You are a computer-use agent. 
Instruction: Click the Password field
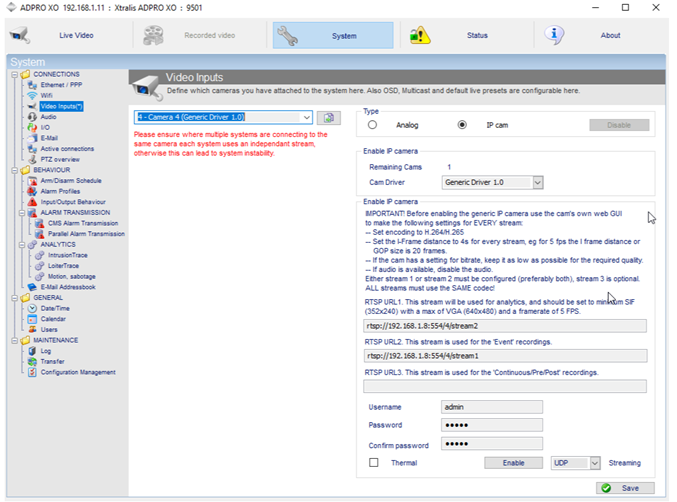(492, 425)
